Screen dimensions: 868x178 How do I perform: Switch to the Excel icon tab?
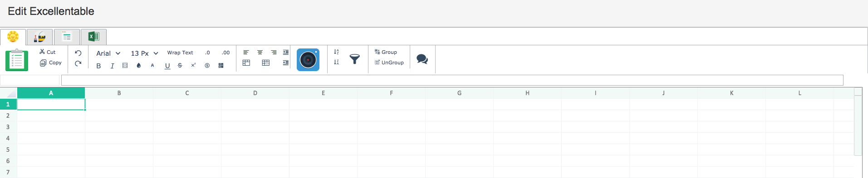tap(93, 37)
